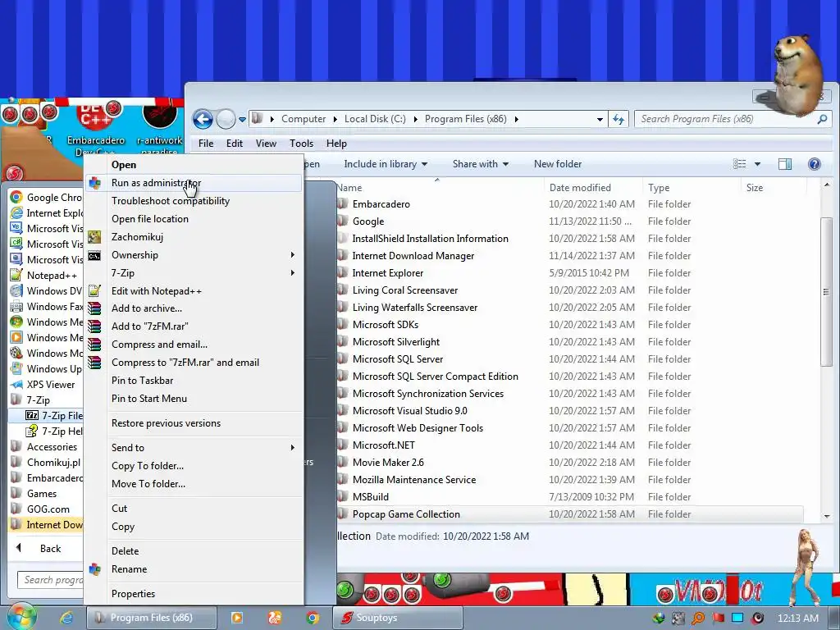Click the Ownership command prompt icon
Screen dimensions: 840x630
click(94, 256)
